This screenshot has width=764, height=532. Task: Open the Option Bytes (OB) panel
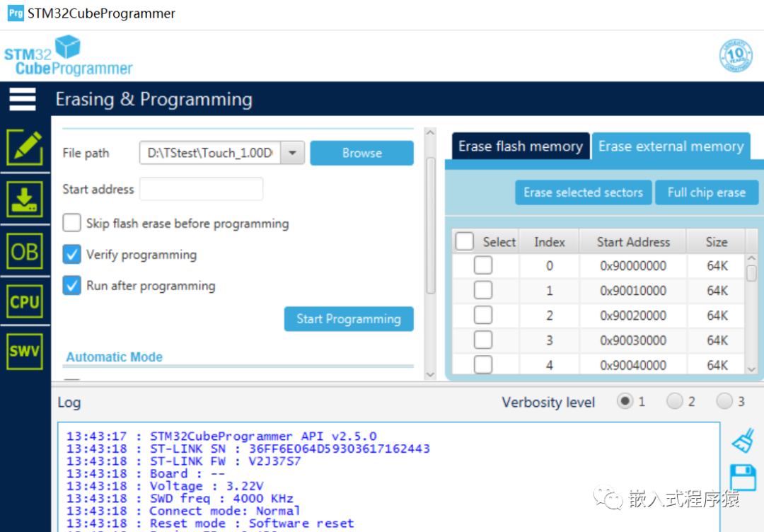[x=23, y=250]
